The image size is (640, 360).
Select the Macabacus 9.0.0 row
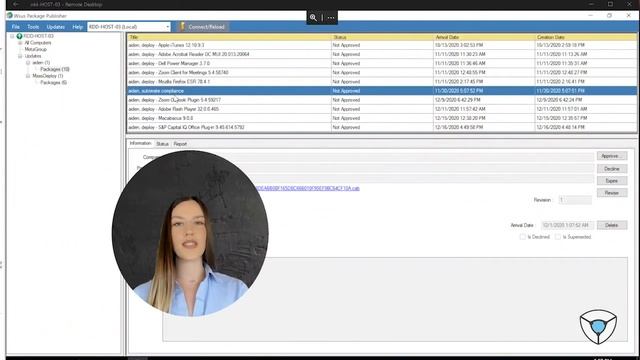coord(382,118)
